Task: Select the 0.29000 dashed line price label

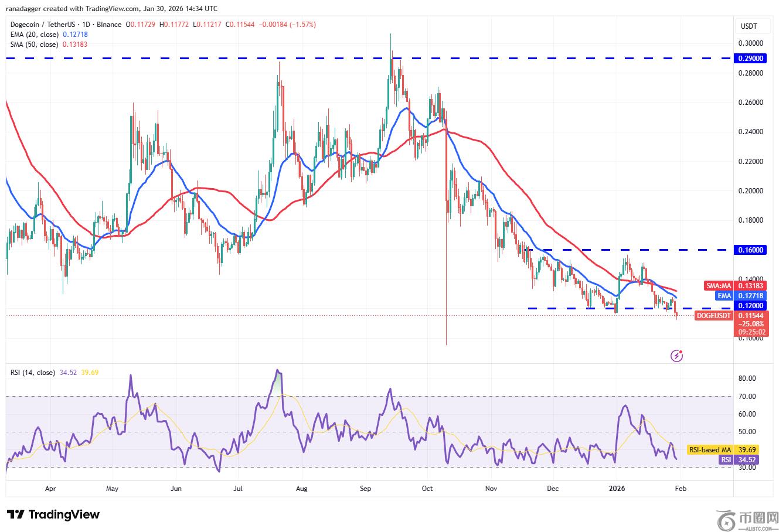Action: tap(751, 59)
